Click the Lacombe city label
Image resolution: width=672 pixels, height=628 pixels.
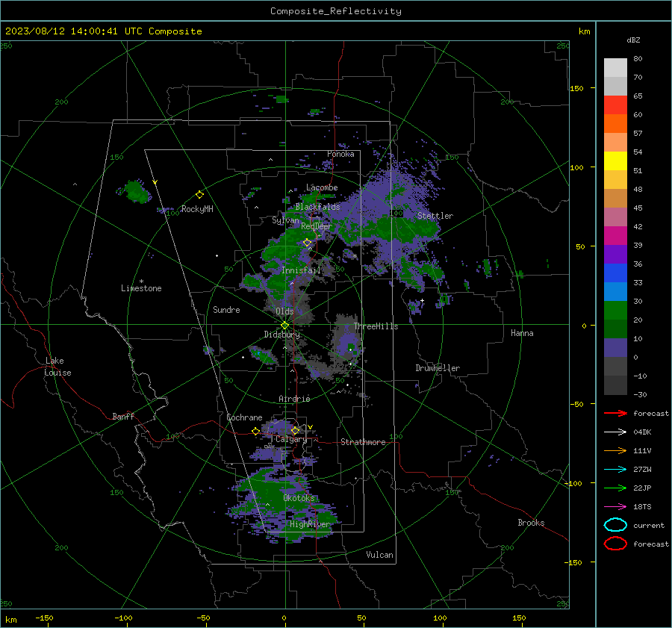pos(322,187)
